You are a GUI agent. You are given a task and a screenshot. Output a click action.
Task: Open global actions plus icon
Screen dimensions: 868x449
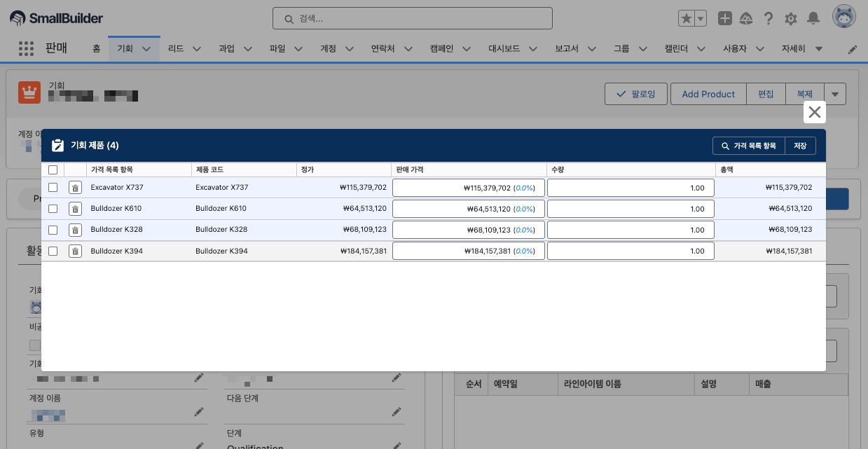point(725,19)
